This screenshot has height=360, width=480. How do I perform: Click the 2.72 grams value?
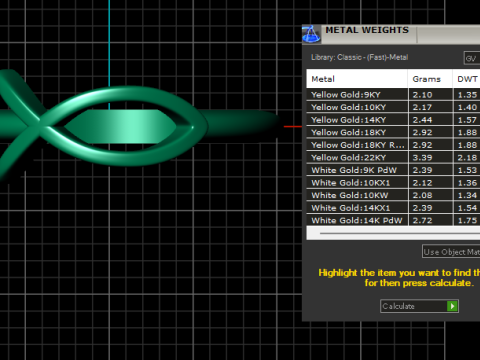(x=422, y=220)
